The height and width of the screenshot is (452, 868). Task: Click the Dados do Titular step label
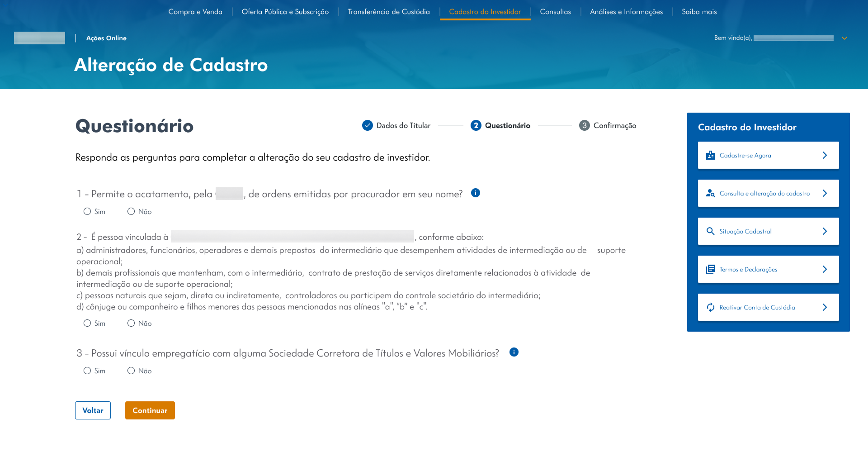[403, 125]
